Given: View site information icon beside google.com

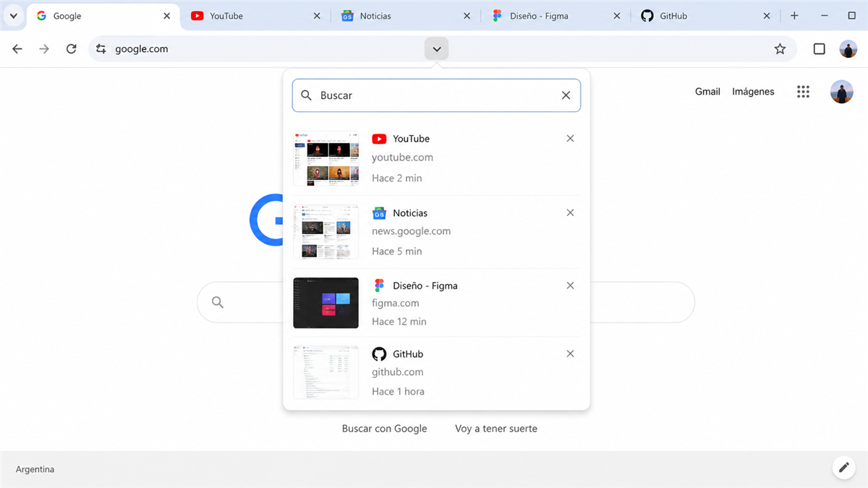Looking at the screenshot, I should click(x=101, y=49).
